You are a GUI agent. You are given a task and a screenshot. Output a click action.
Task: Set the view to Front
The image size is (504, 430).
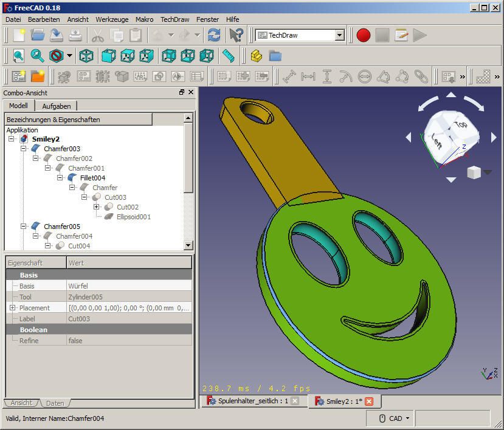(x=109, y=56)
